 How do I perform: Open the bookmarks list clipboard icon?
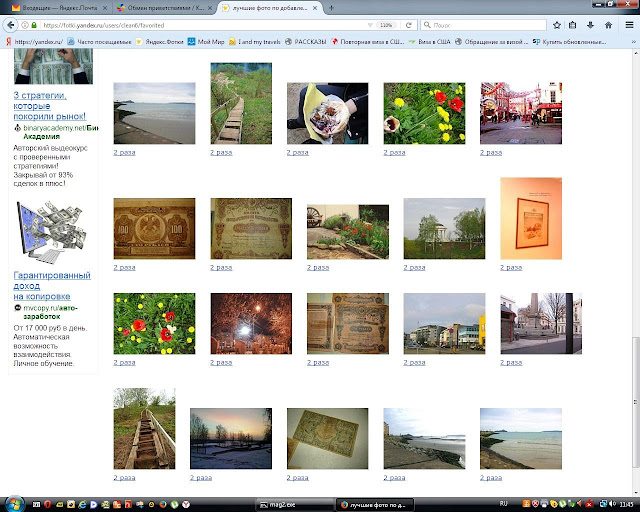coord(573,25)
